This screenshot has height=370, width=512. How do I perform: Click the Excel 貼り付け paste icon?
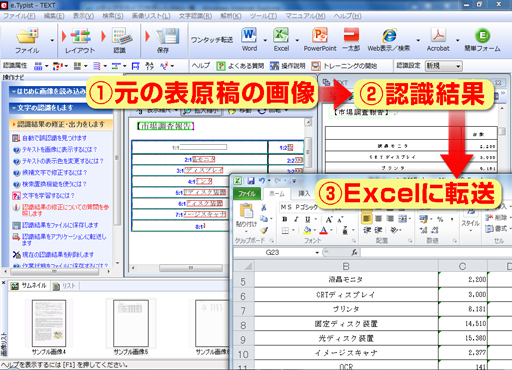[246, 211]
